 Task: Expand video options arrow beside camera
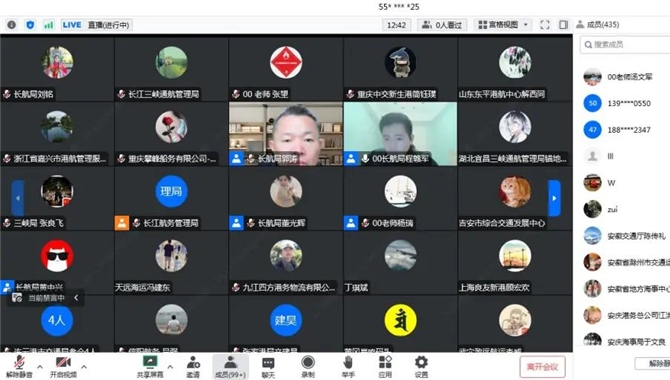pyautogui.click(x=84, y=367)
